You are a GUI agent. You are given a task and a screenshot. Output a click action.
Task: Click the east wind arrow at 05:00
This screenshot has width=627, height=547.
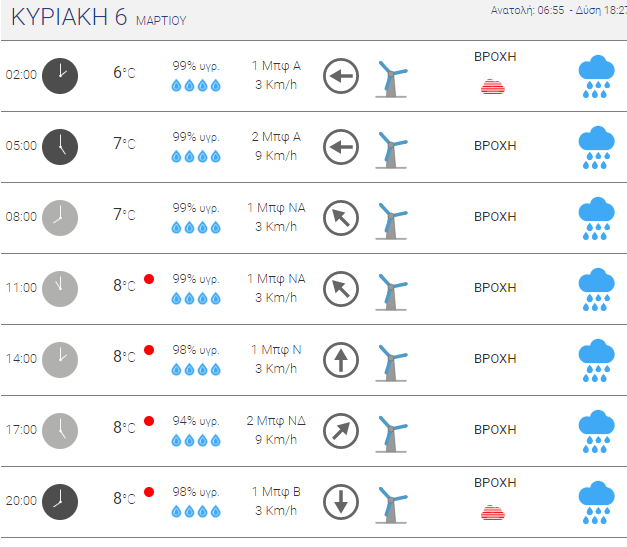click(x=341, y=147)
